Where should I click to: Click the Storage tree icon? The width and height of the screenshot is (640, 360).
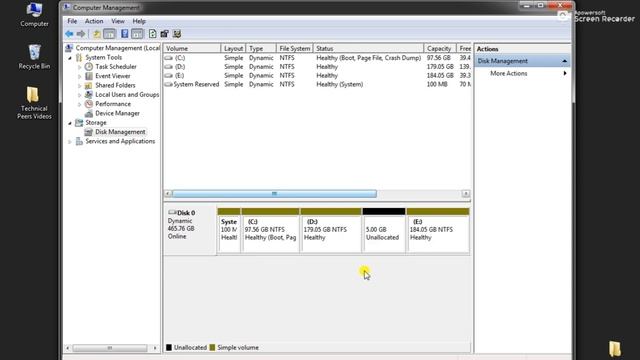pyautogui.click(x=79, y=122)
